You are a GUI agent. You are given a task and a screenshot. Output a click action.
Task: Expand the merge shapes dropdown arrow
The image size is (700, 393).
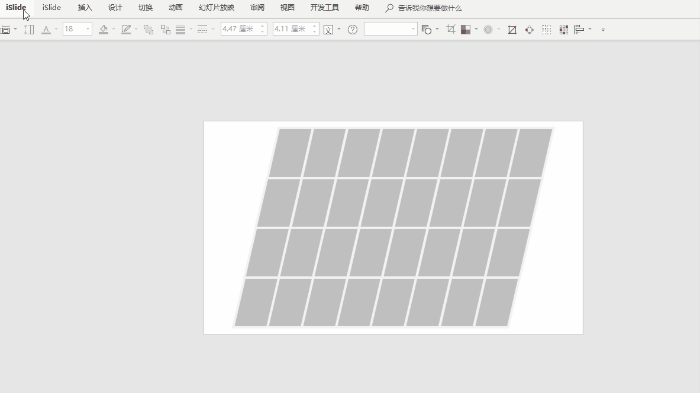coord(437,29)
